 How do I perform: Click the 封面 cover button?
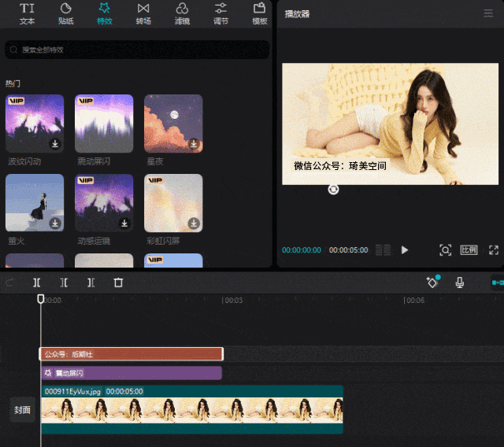[x=23, y=410]
